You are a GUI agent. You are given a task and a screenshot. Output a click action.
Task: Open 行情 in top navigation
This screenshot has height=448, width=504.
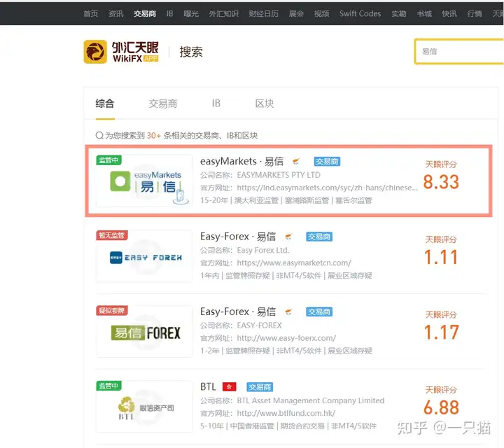[x=475, y=13]
